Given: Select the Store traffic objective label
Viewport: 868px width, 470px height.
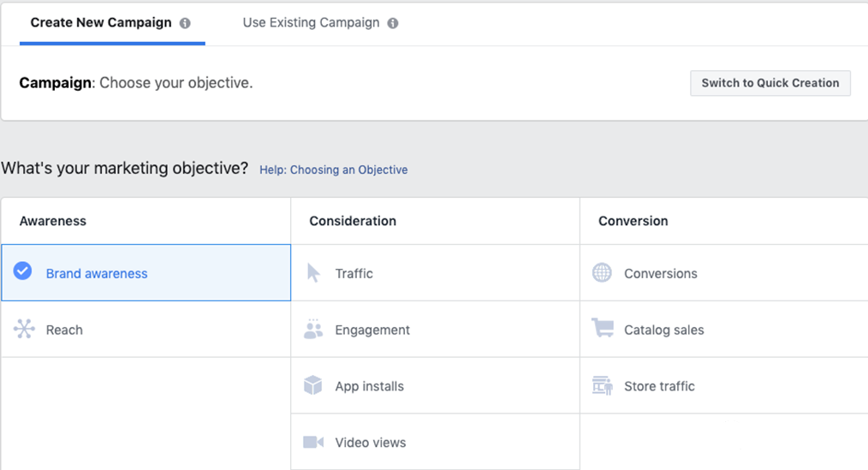Looking at the screenshot, I should click(x=659, y=387).
